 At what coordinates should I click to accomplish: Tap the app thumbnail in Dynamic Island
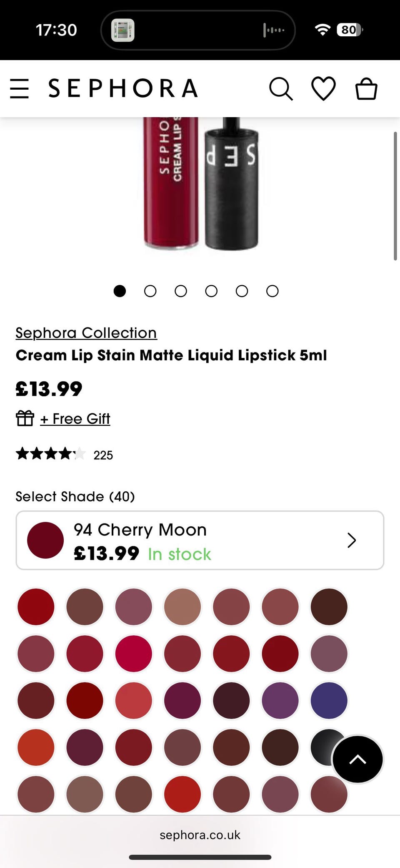click(x=123, y=30)
